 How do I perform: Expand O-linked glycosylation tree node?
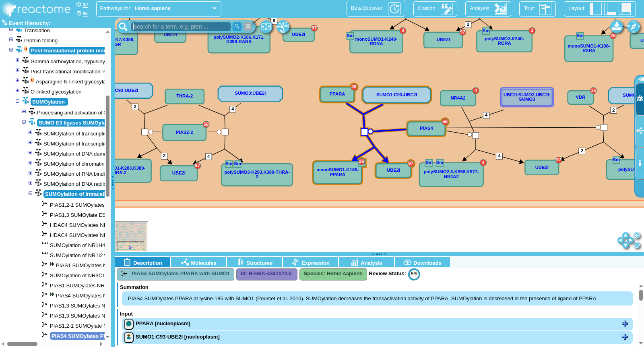point(17,91)
